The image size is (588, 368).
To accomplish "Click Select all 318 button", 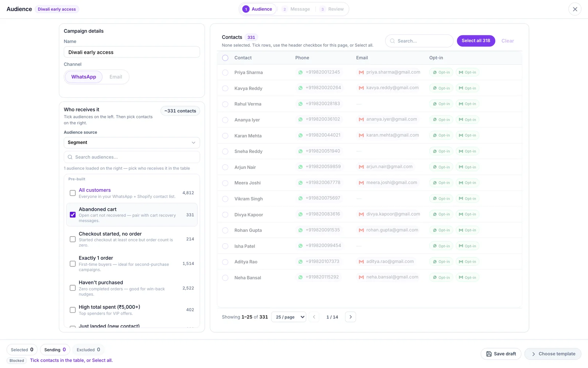I will pyautogui.click(x=476, y=41).
